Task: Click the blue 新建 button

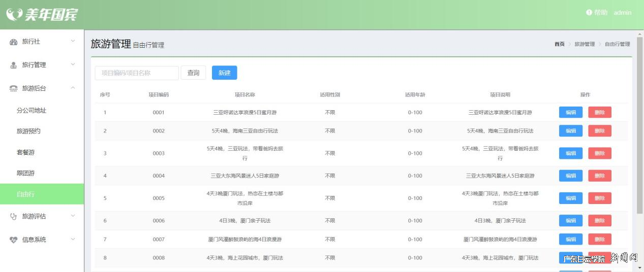Action: tap(224, 73)
